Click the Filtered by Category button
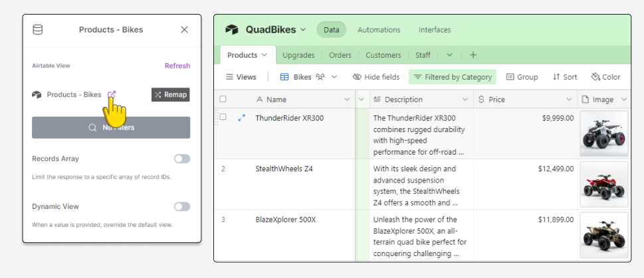This screenshot has width=644, height=278. click(452, 77)
